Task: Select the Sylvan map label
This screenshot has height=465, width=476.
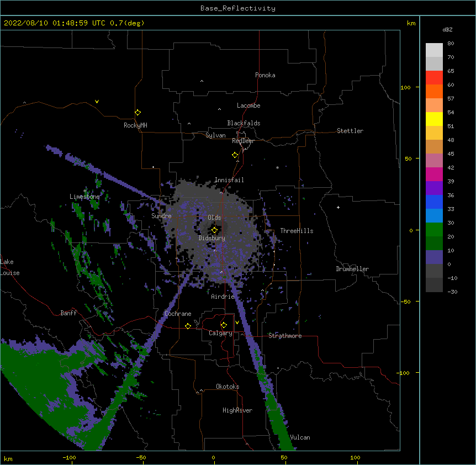Action: (215, 135)
